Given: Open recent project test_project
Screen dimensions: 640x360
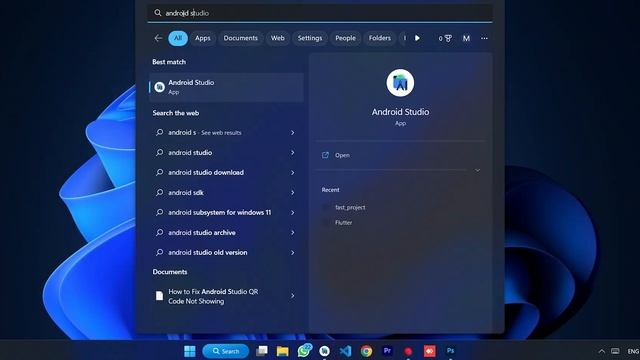Looking at the screenshot, I should tap(350, 207).
